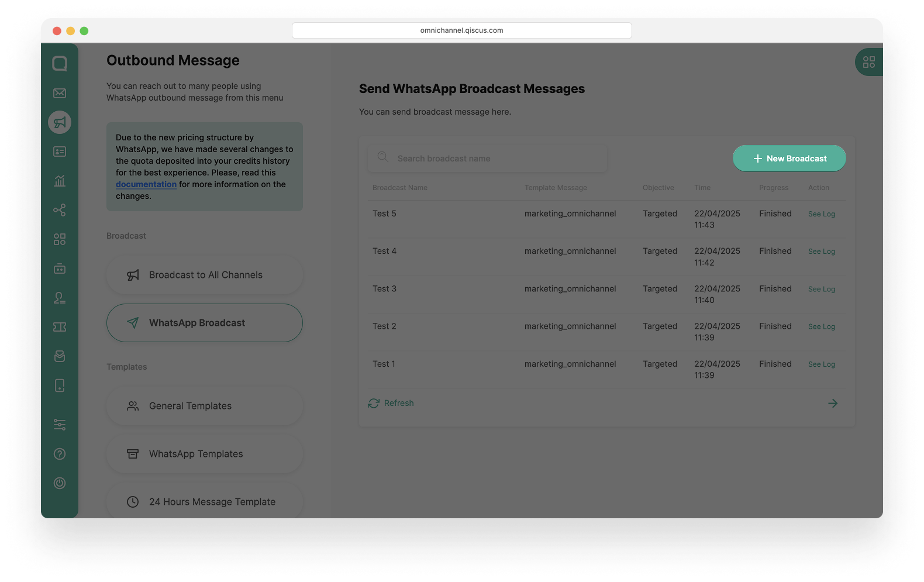The height and width of the screenshot is (582, 924).
Task: Open the contacts card icon in sidebar
Action: [60, 151]
